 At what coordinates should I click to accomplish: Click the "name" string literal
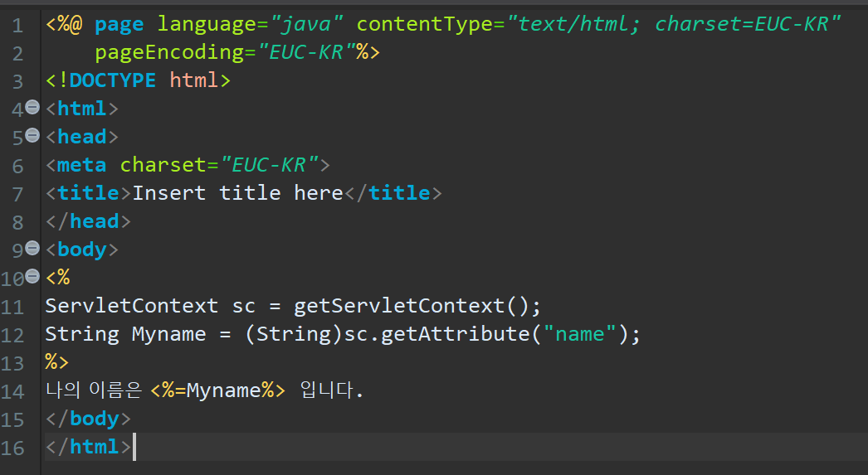pyautogui.click(x=579, y=334)
